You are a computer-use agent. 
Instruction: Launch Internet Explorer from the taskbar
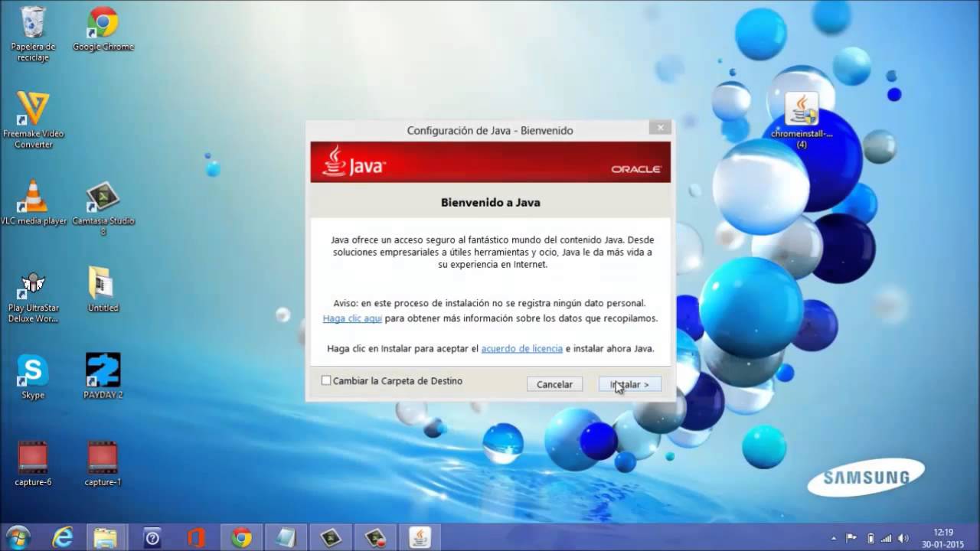coord(62,537)
